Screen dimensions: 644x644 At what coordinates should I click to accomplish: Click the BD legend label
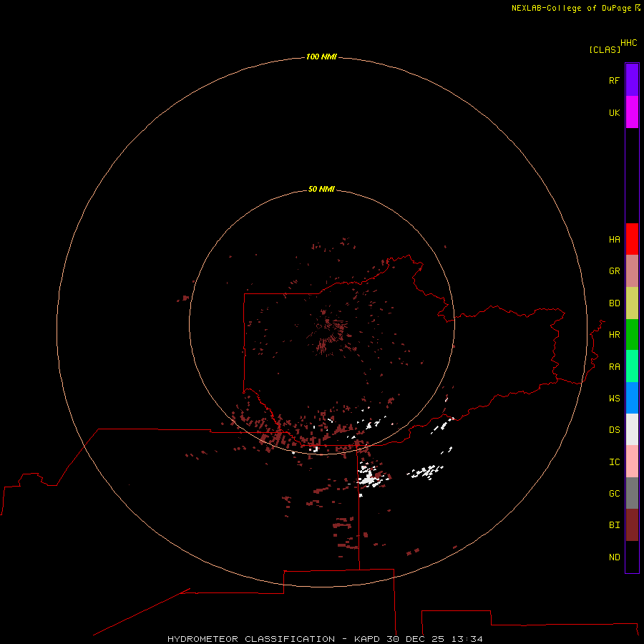[x=614, y=303]
